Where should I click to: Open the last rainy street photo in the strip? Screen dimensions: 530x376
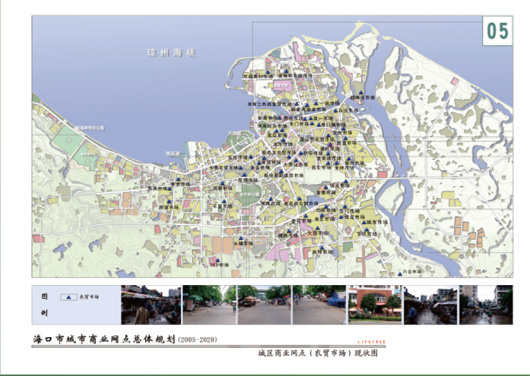pos(486,305)
